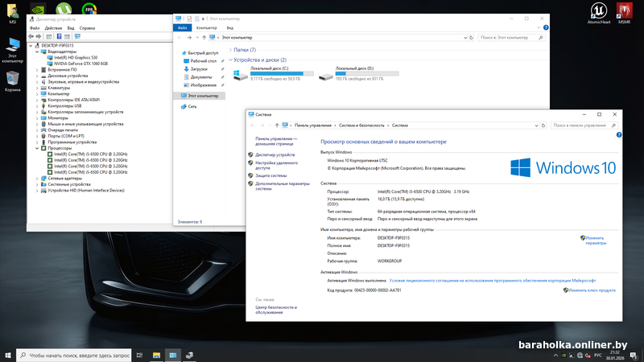Screen dimensions: 644x362
Task: Open the Действие menu in Device Manager
Action: (53, 28)
